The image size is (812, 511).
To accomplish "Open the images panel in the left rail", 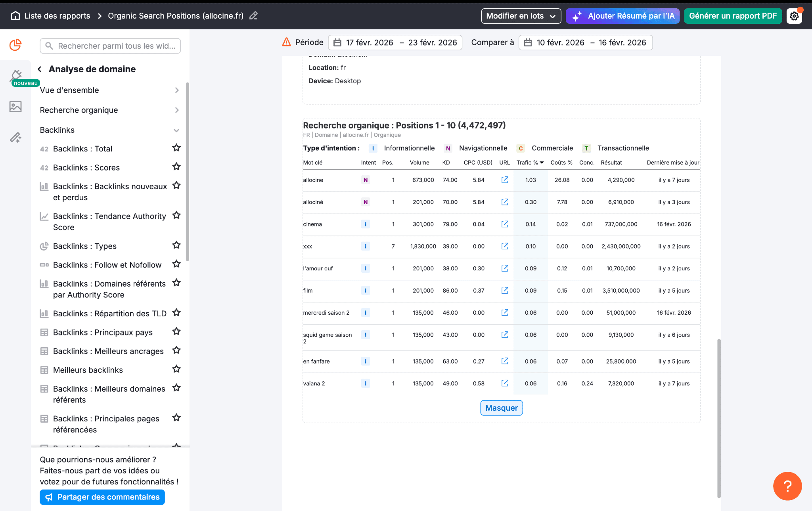I will 15,106.
